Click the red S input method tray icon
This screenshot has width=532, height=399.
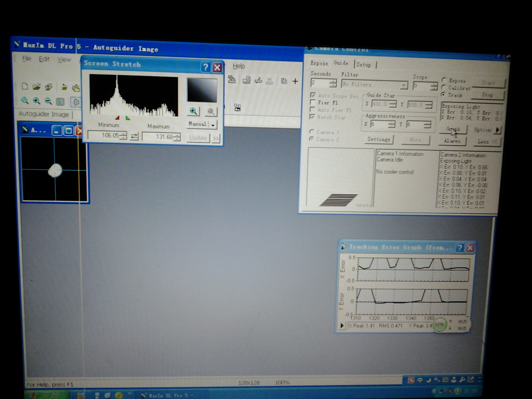pyautogui.click(x=411, y=380)
